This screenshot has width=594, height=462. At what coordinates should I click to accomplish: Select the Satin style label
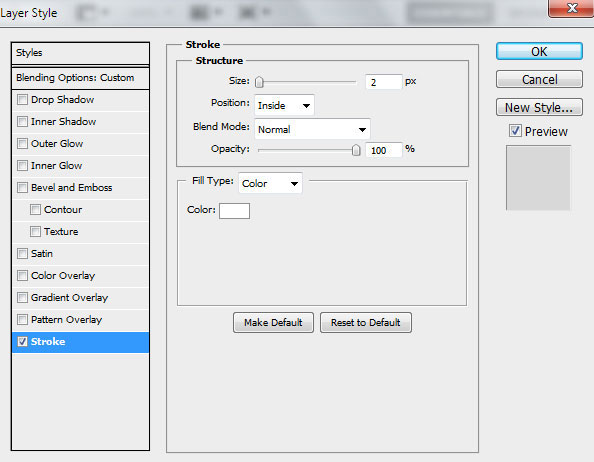point(42,253)
